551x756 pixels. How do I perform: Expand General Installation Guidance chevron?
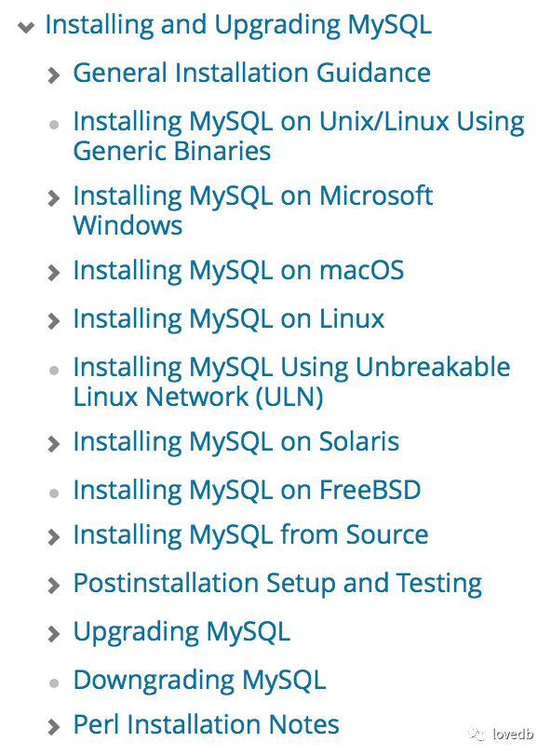click(54, 75)
